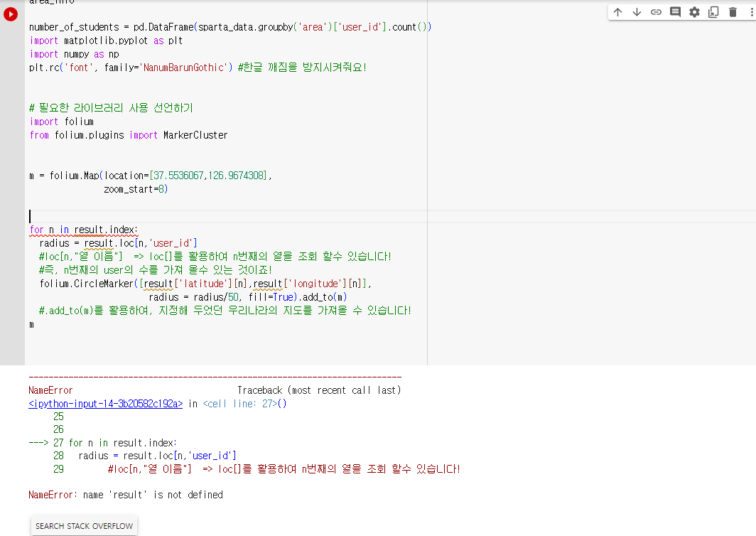This screenshot has height=536, width=756.
Task: Click the 'import folium' code line
Action: click(x=62, y=122)
